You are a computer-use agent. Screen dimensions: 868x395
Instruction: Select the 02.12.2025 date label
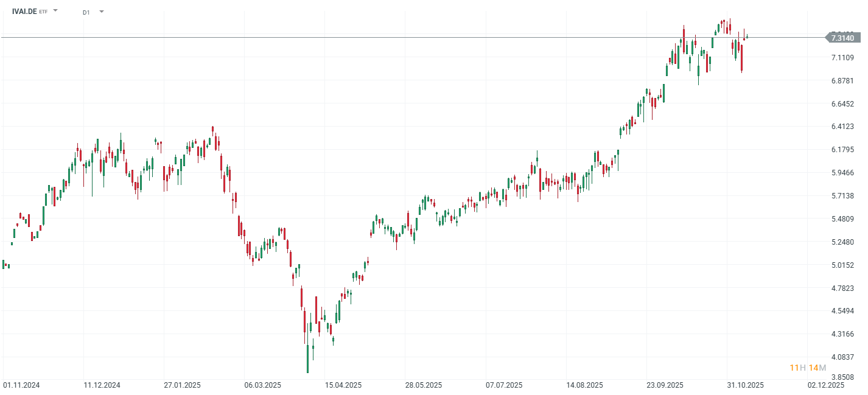point(827,385)
